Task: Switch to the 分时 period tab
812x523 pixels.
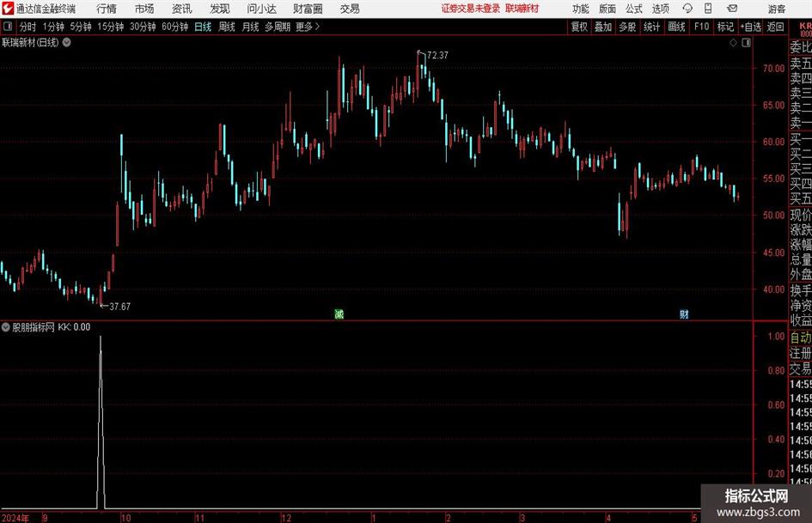Action: (28, 27)
